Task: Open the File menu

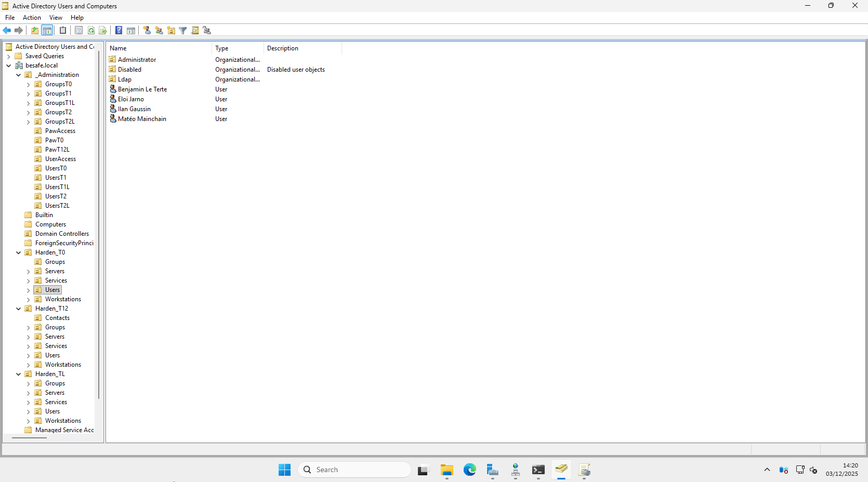Action: [x=10, y=18]
